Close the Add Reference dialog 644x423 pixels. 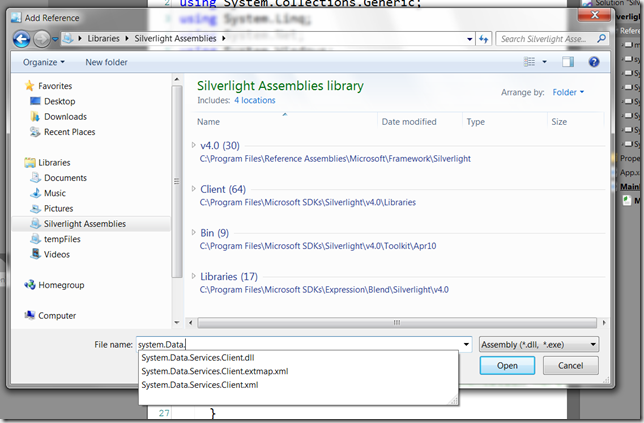[594, 15]
